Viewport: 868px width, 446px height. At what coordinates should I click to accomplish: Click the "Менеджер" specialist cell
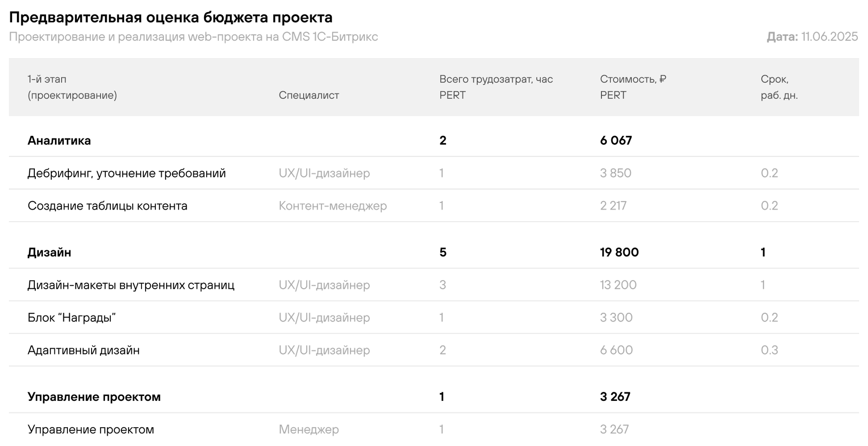309,429
